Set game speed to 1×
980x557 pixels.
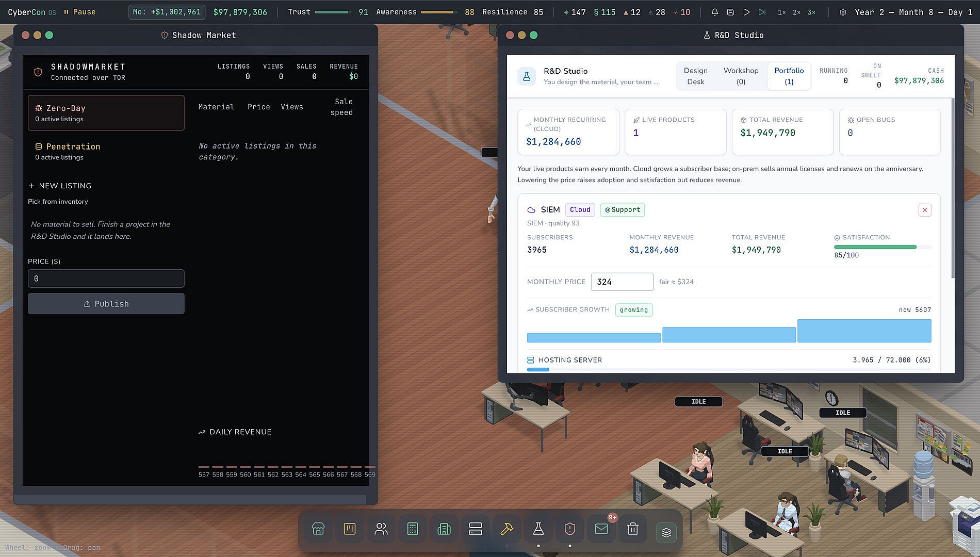click(782, 12)
